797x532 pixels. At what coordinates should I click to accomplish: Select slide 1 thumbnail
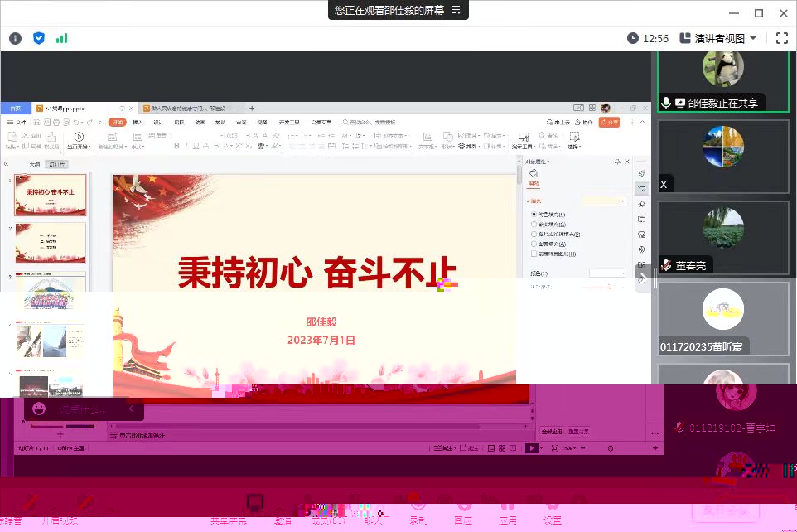click(x=51, y=195)
